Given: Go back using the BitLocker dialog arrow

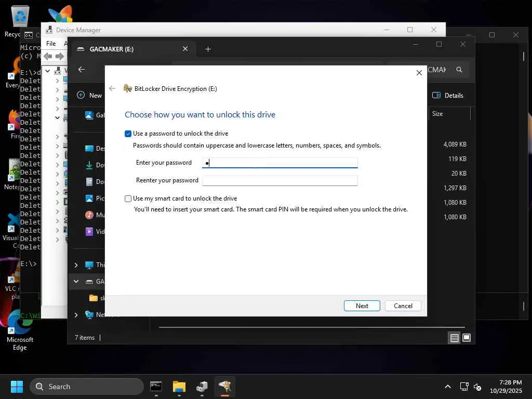Looking at the screenshot, I should click(x=112, y=88).
